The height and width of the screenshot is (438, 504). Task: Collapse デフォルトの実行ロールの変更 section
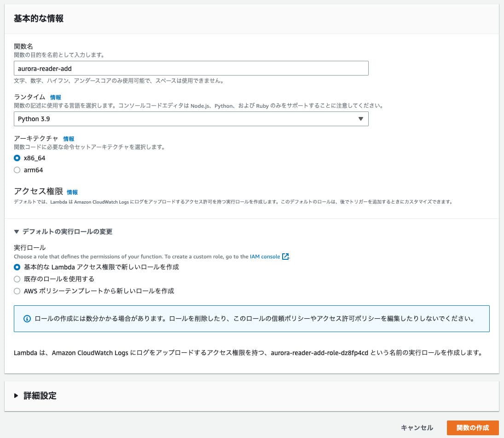[63, 232]
